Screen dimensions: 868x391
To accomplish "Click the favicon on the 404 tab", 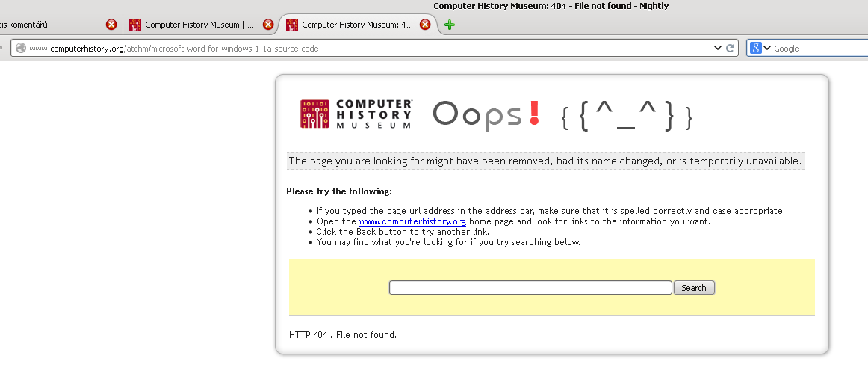I will point(292,25).
